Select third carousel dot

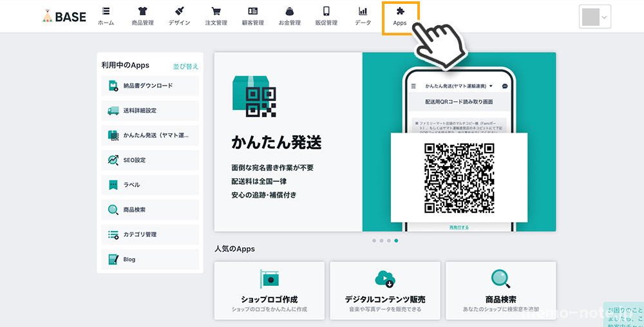point(388,241)
